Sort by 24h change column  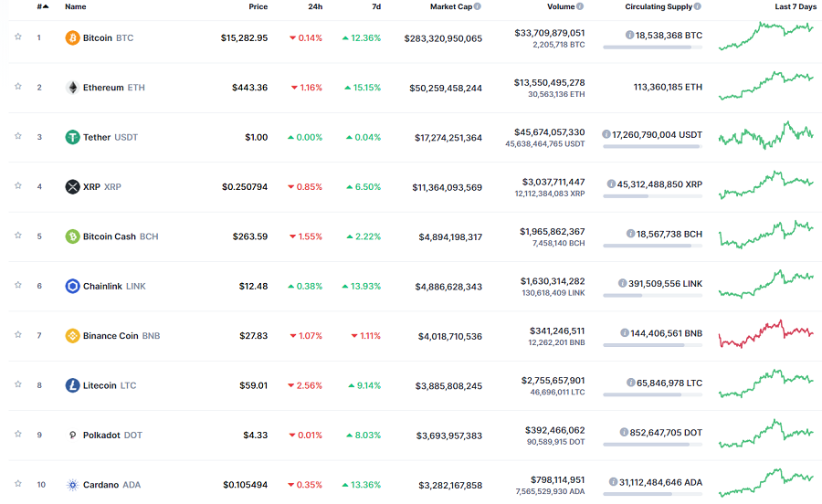coord(315,6)
